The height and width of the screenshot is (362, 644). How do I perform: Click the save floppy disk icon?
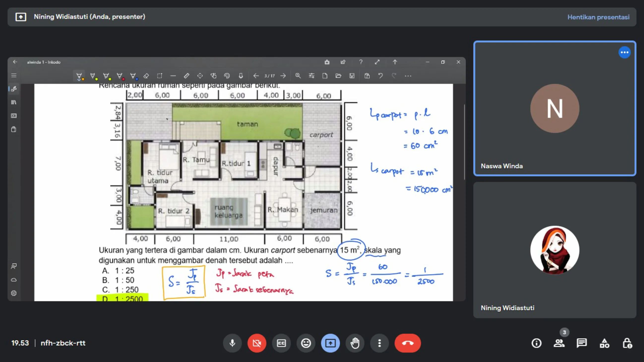[x=352, y=76]
